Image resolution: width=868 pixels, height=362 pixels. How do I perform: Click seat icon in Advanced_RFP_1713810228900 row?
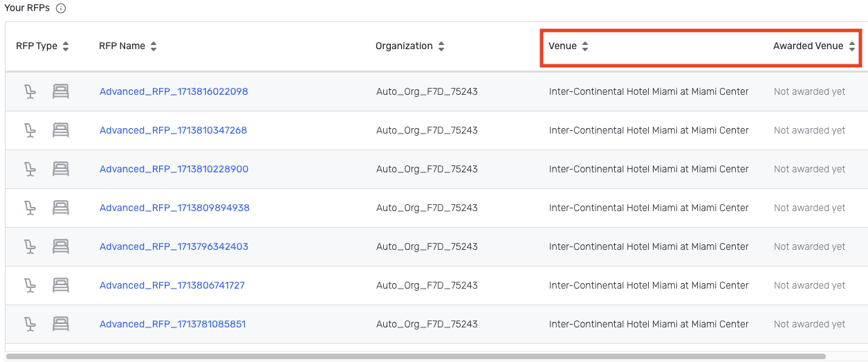tap(30, 169)
